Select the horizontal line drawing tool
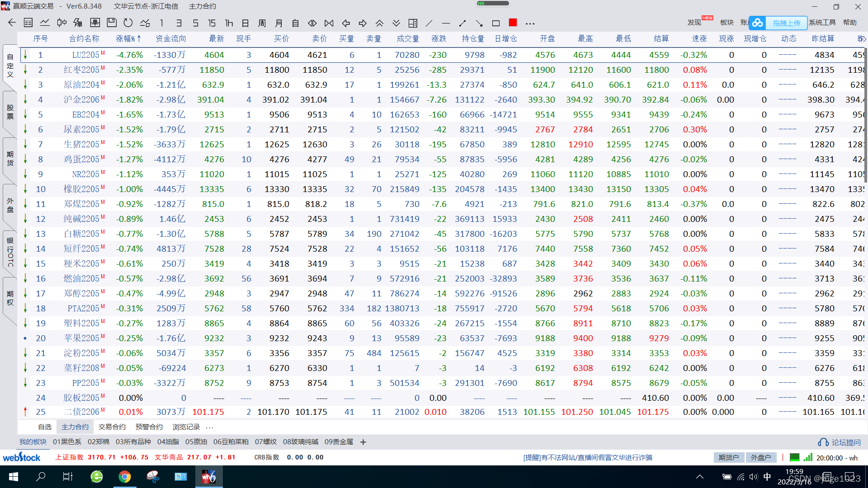 pos(446,23)
